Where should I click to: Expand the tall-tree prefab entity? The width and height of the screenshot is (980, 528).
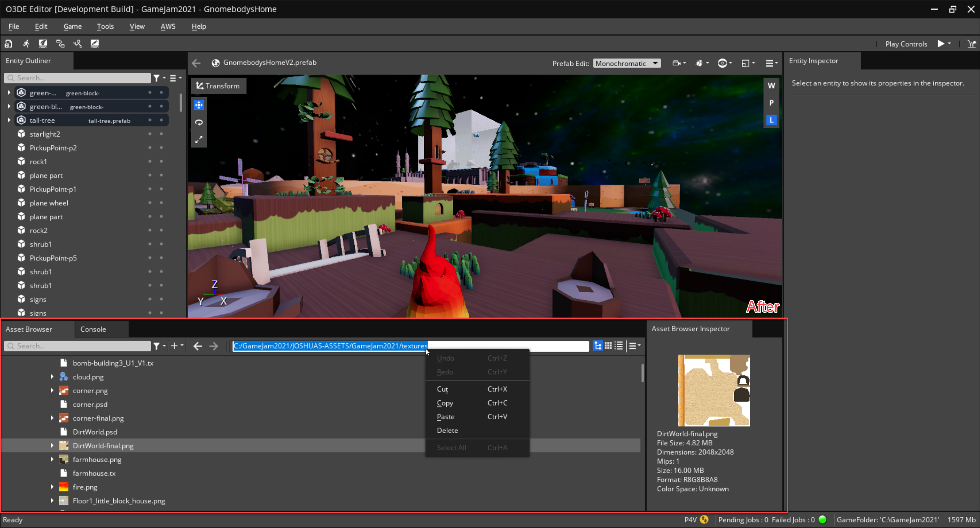pyautogui.click(x=9, y=120)
